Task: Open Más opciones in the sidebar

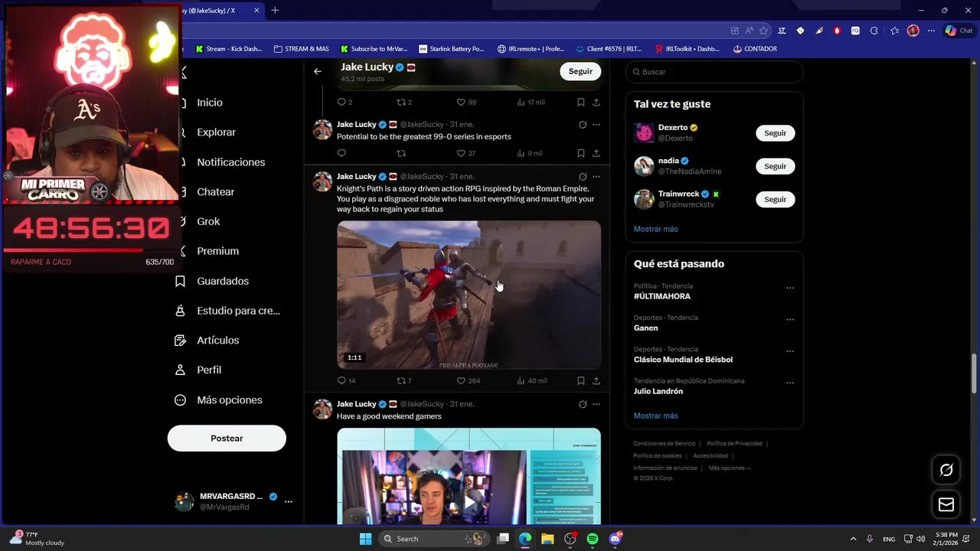Action: (229, 400)
